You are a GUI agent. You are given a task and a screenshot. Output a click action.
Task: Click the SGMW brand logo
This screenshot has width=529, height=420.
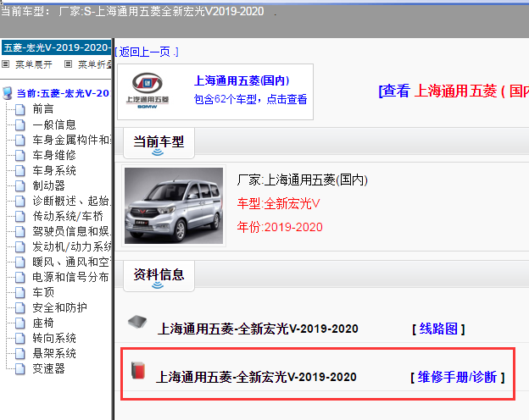coord(148,91)
